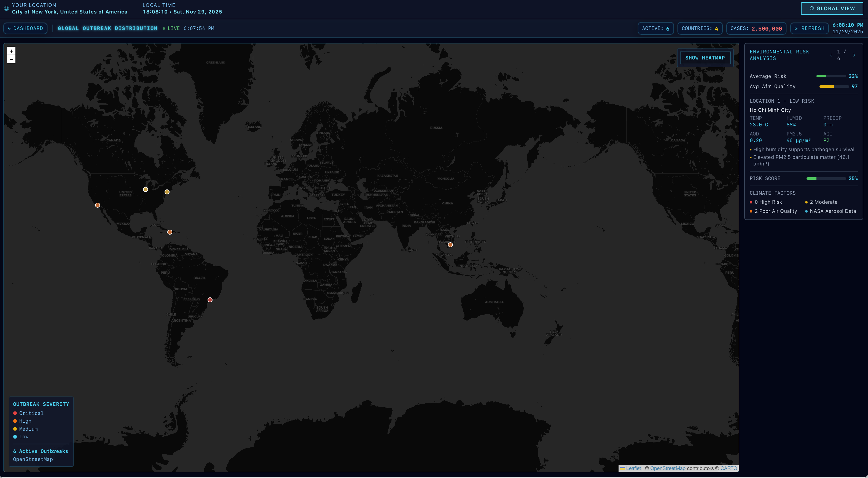Enable the heatmap overlay with SHOW HEATMAP
This screenshot has width=868, height=478.
(x=705, y=58)
